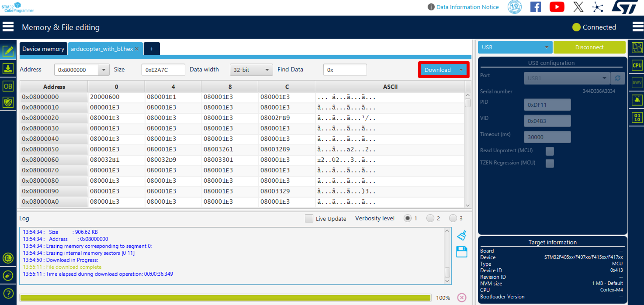Open the sidebar icon below the chip icon
644x305 pixels.
(8, 276)
